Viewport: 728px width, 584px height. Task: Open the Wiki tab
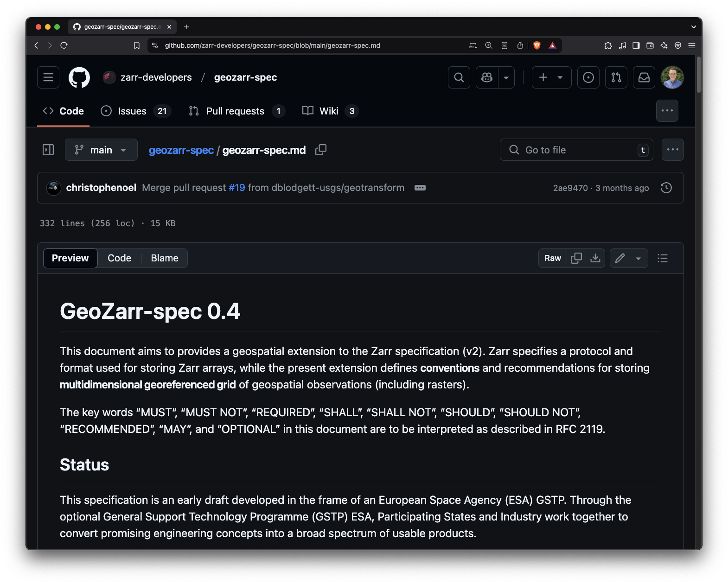coord(330,111)
